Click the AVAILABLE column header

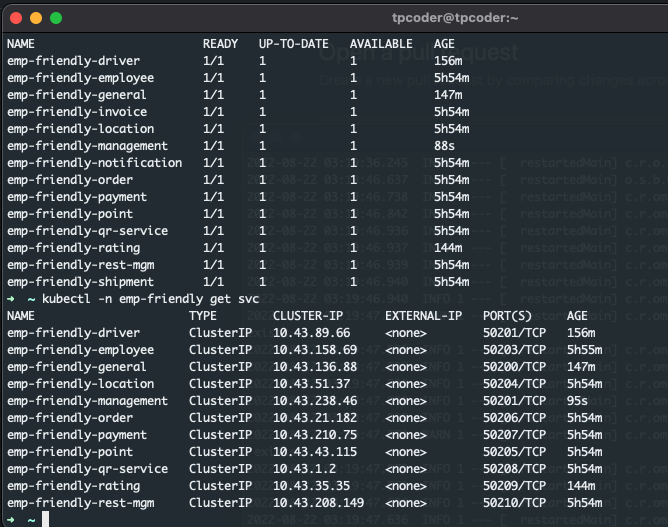tap(381, 44)
